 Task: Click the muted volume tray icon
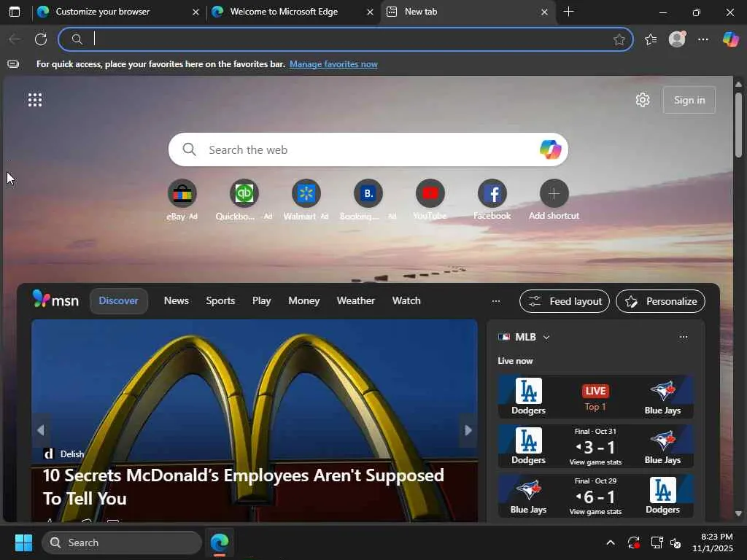(676, 542)
